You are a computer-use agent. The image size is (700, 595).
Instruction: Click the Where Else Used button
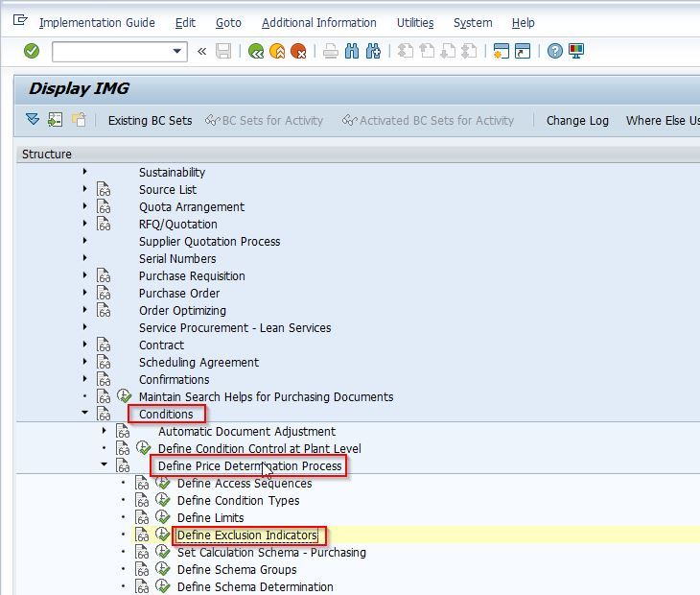coord(663,121)
